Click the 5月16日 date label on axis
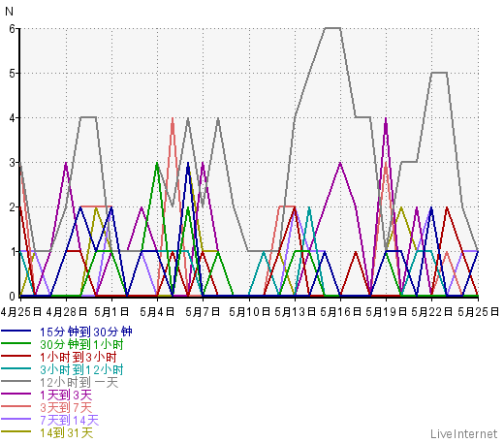This screenshot has height=443, width=504. pyautogui.click(x=340, y=312)
